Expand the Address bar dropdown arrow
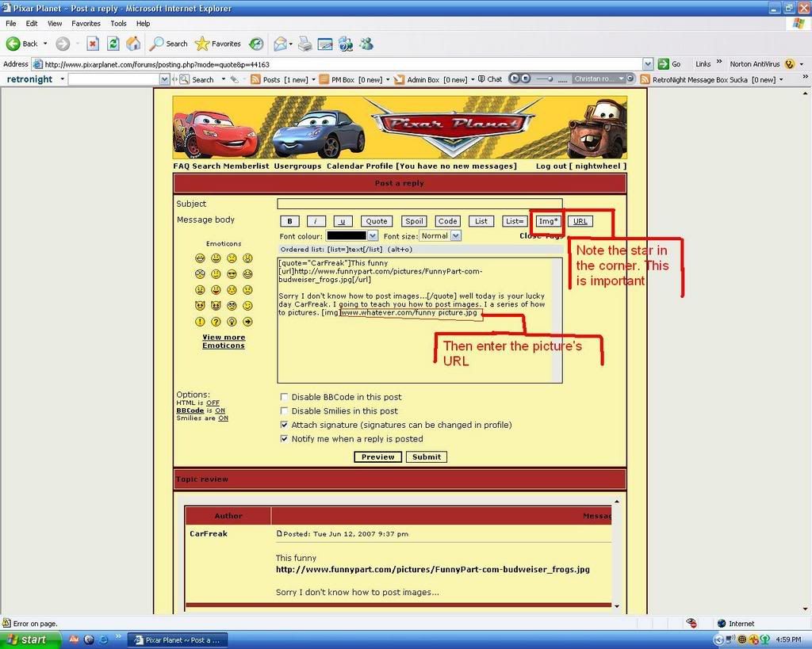 point(647,64)
